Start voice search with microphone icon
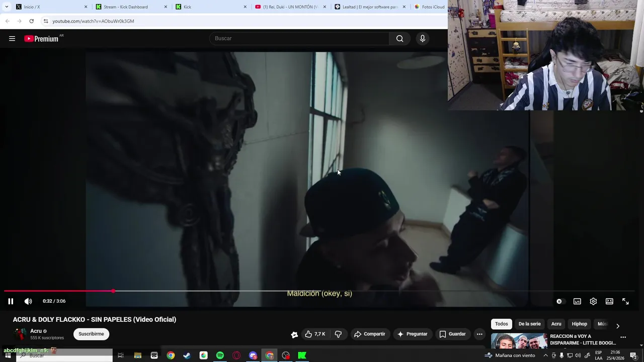The height and width of the screenshot is (362, 644). [x=423, y=39]
